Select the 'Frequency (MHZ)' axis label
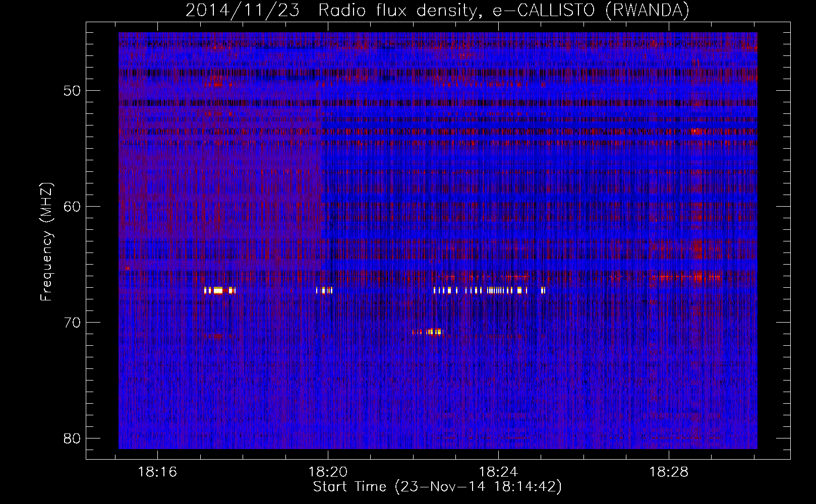The height and width of the screenshot is (504, 816). 46,242
